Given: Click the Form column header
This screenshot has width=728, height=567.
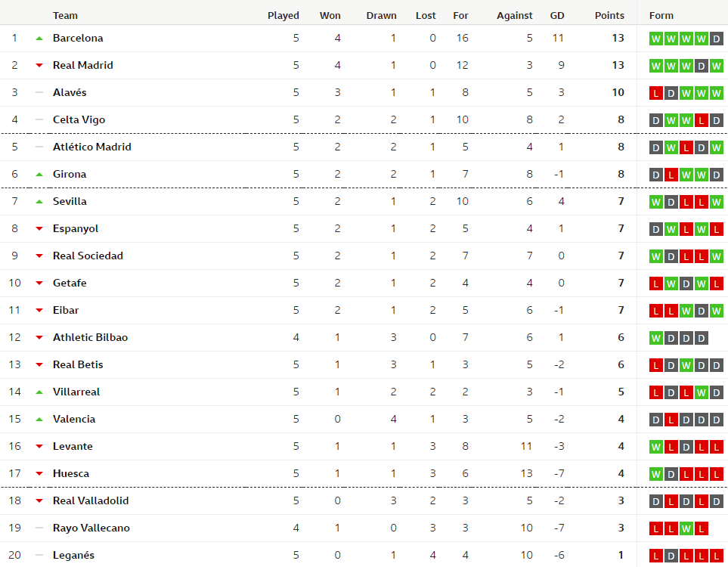Looking at the screenshot, I should click(661, 16).
